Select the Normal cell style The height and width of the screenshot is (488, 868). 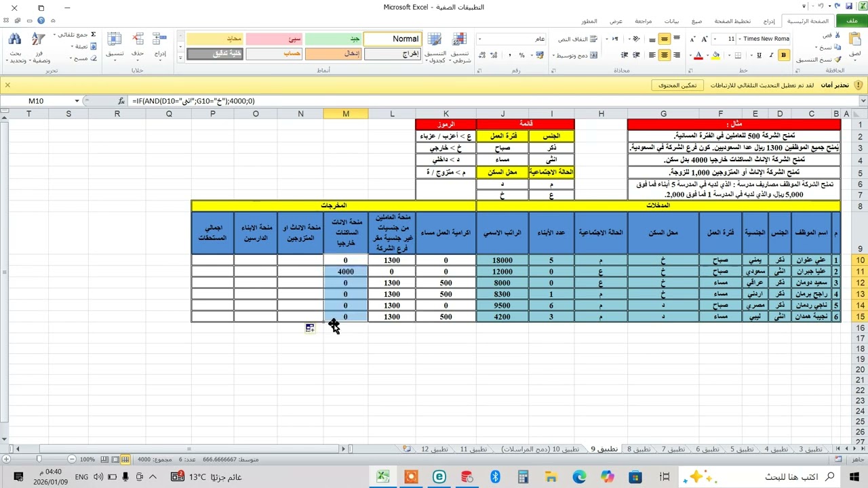click(393, 39)
